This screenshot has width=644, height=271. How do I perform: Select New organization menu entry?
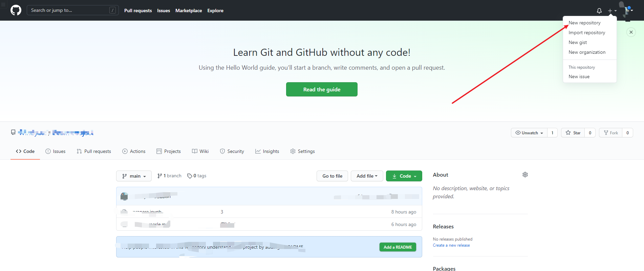[x=589, y=52]
